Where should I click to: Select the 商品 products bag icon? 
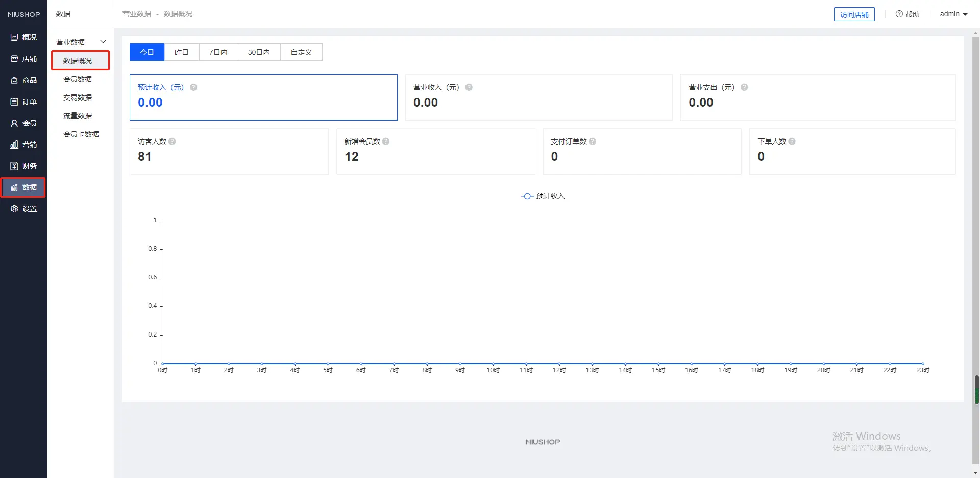pyautogui.click(x=14, y=80)
